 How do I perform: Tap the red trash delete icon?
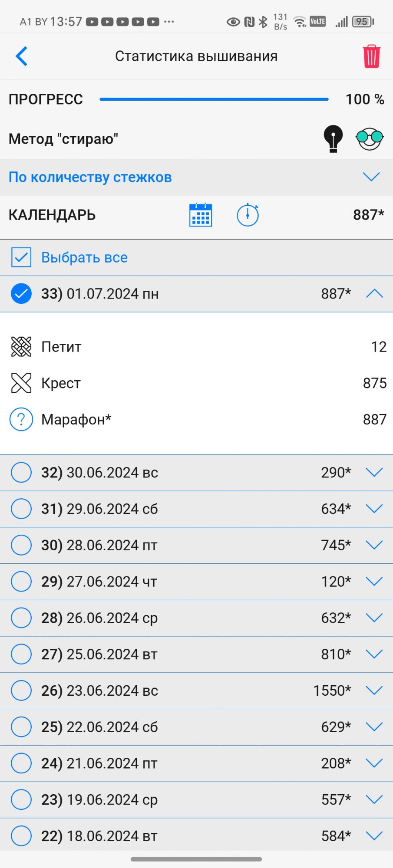click(371, 56)
